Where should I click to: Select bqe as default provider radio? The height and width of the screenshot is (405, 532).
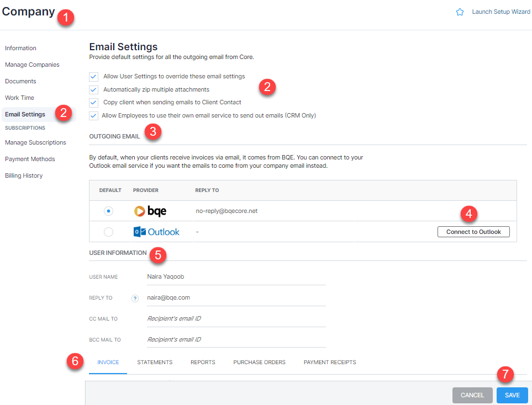tap(108, 211)
